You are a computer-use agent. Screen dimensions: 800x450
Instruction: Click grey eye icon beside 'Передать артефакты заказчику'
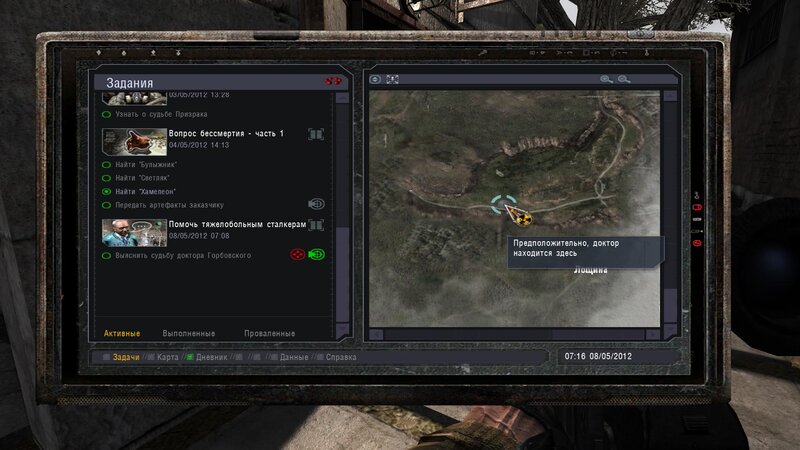pos(316,204)
